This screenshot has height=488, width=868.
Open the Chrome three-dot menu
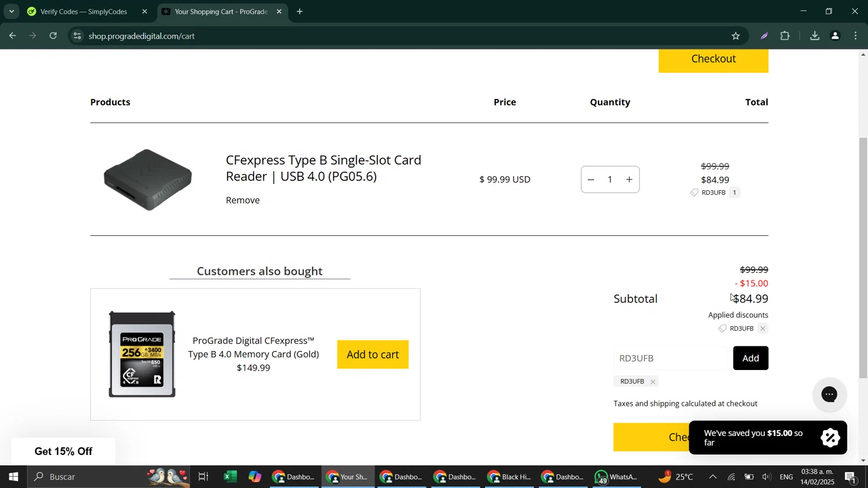(x=856, y=36)
